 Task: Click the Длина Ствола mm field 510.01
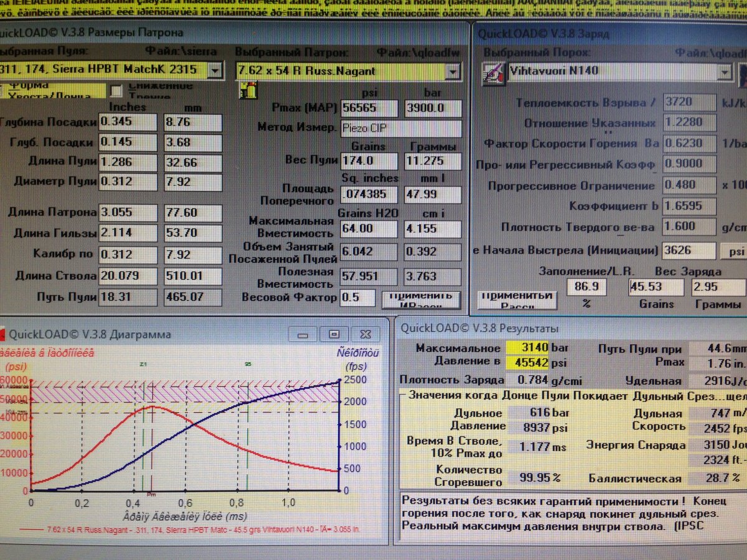(193, 276)
